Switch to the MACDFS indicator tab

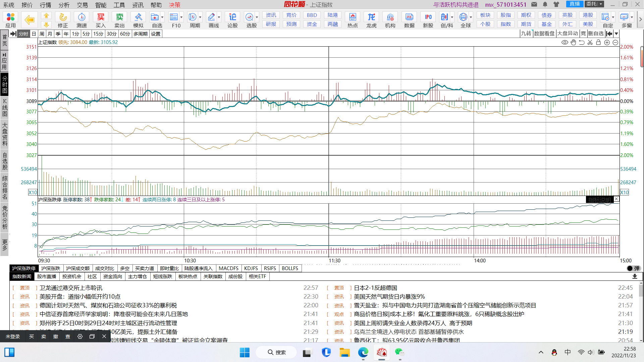228,268
